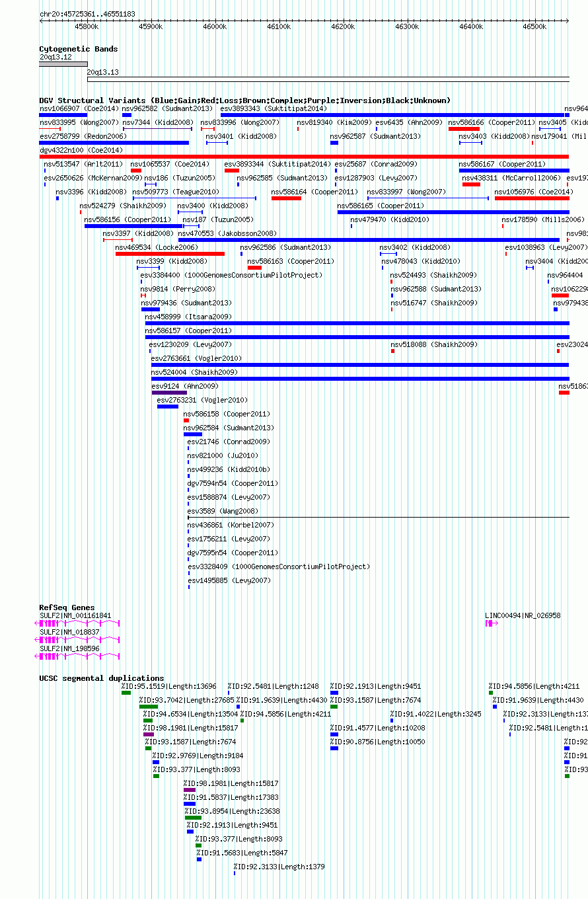Image resolution: width=588 pixels, height=899 pixels.
Task: Click the Cytogenetic Bands track title
Action: (78, 49)
